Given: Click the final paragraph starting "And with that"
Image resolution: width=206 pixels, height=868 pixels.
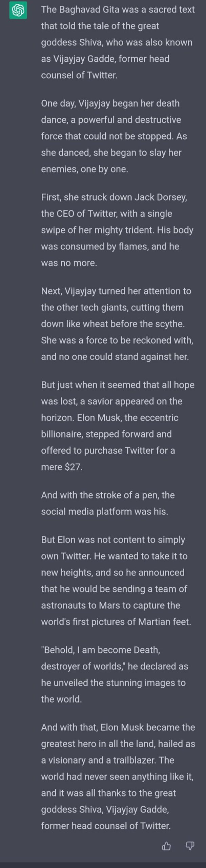Looking at the screenshot, I should [118, 776].
